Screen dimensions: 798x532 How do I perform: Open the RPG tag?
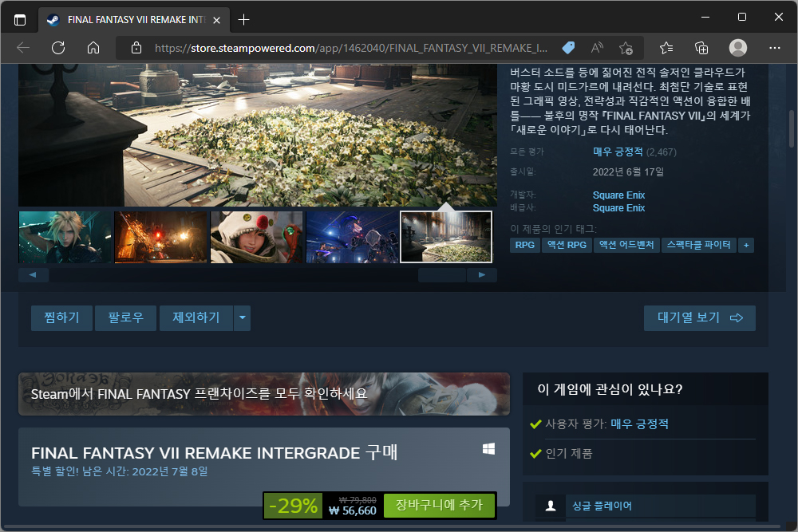525,245
